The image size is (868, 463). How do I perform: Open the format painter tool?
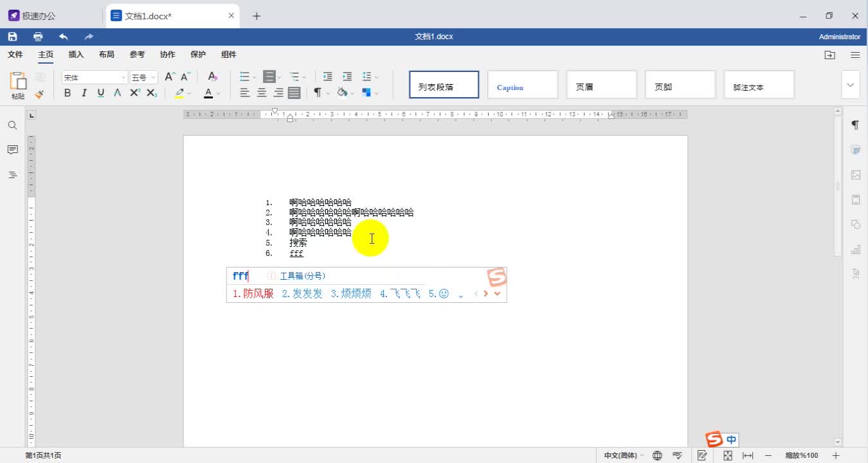click(40, 94)
